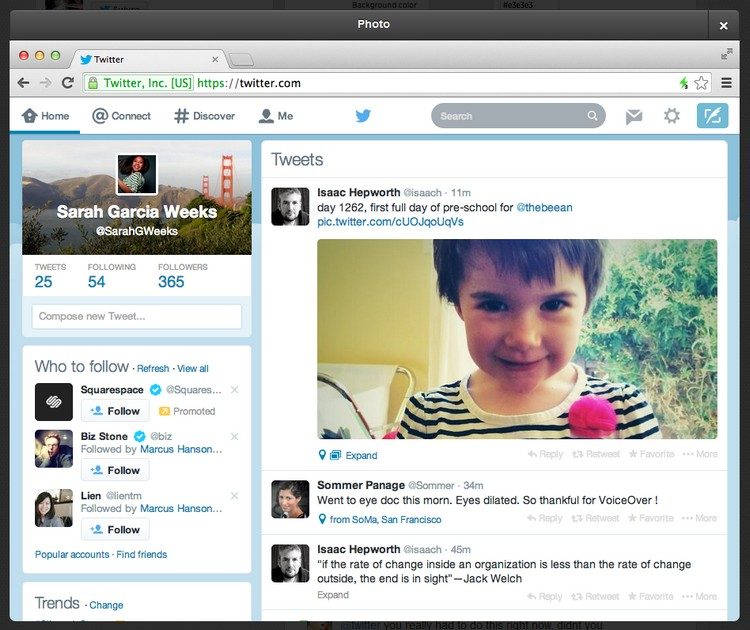
Task: Follow Biz Stone
Action: click(115, 470)
